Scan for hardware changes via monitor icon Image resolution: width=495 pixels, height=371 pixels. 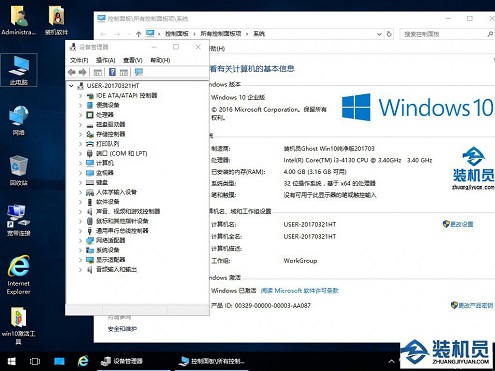[139, 72]
